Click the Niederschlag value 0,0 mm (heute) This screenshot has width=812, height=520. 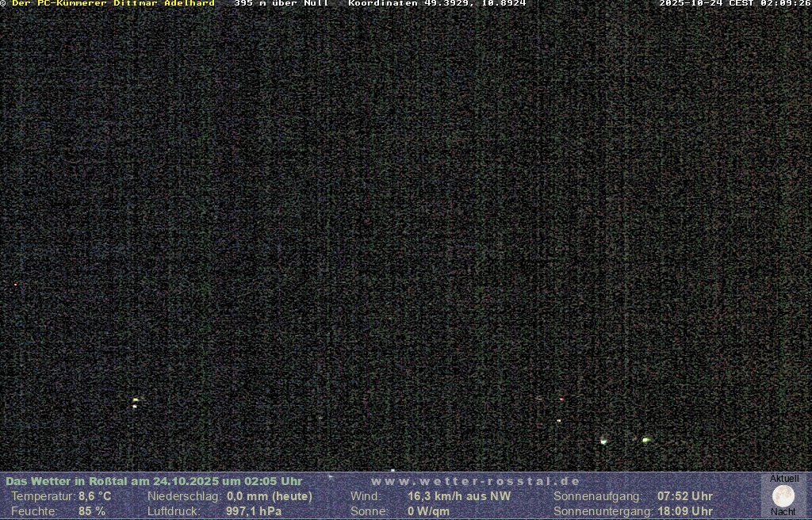click(270, 496)
